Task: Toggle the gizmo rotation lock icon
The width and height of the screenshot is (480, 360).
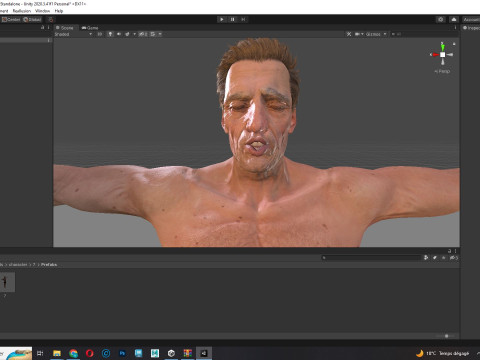Action: (x=454, y=44)
